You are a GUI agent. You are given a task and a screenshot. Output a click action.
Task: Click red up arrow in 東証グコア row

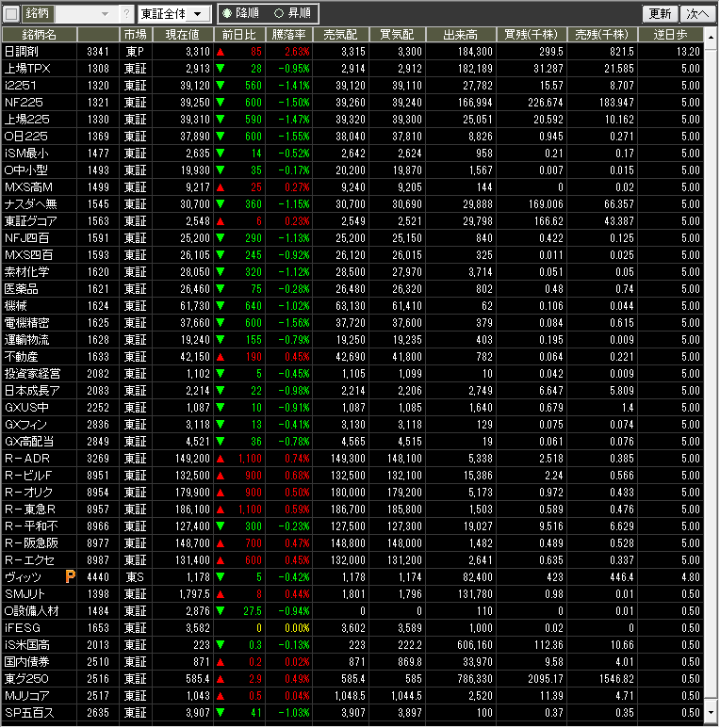pos(221,221)
